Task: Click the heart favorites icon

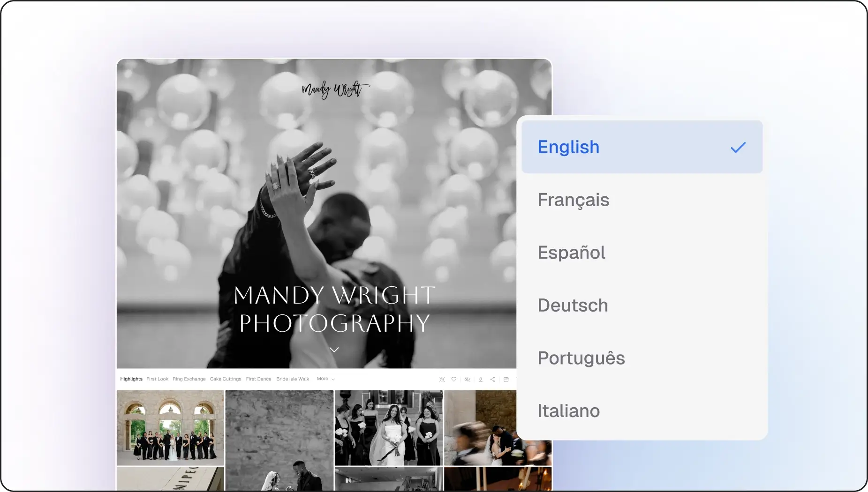Action: click(454, 380)
